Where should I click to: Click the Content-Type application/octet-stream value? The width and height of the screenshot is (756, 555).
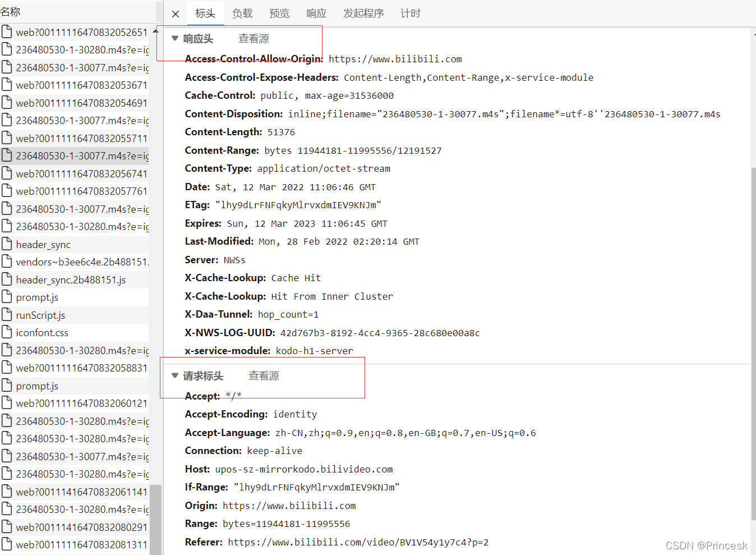point(324,168)
